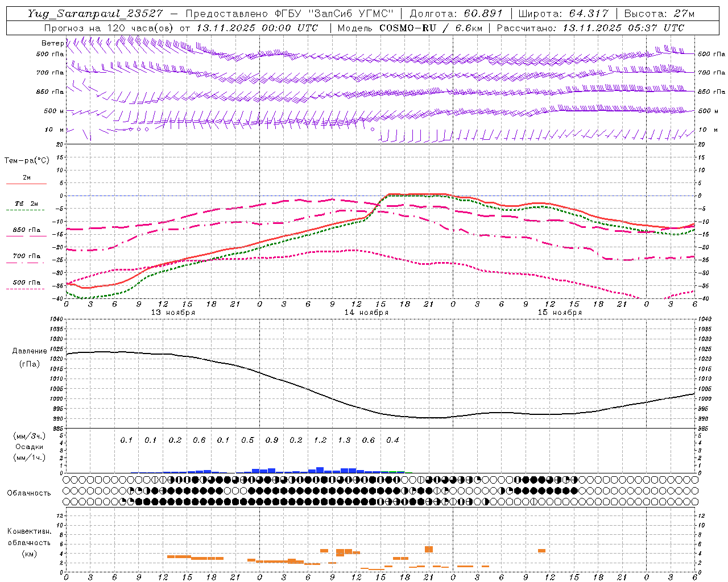
Task: Select the text "Предоставлено ФГБУ "ЗапСиб УГМС""
Action: 290,14
